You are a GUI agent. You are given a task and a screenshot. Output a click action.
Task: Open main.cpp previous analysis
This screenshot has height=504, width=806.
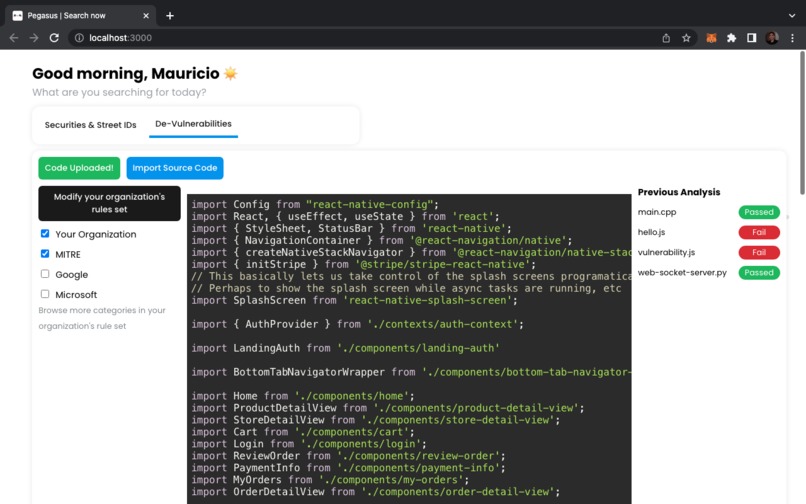pos(657,212)
